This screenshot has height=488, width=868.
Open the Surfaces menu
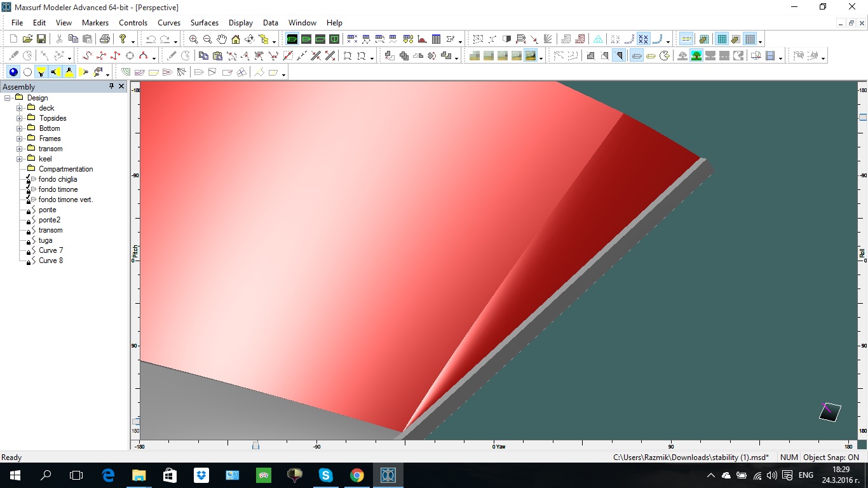coord(204,22)
